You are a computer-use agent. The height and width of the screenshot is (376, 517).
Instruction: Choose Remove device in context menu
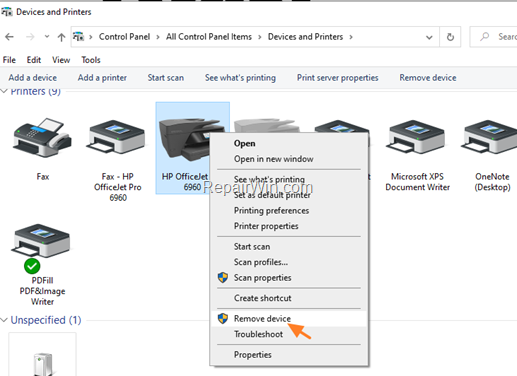click(289, 319)
